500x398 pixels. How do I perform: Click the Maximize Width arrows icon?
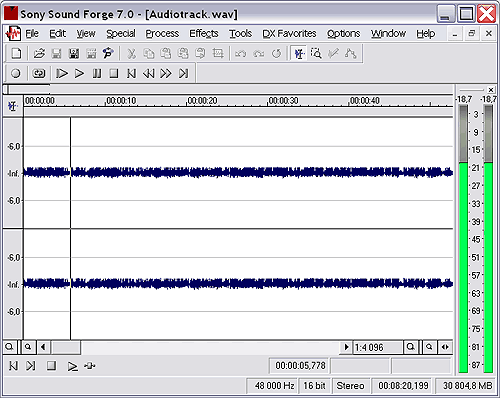(445, 347)
